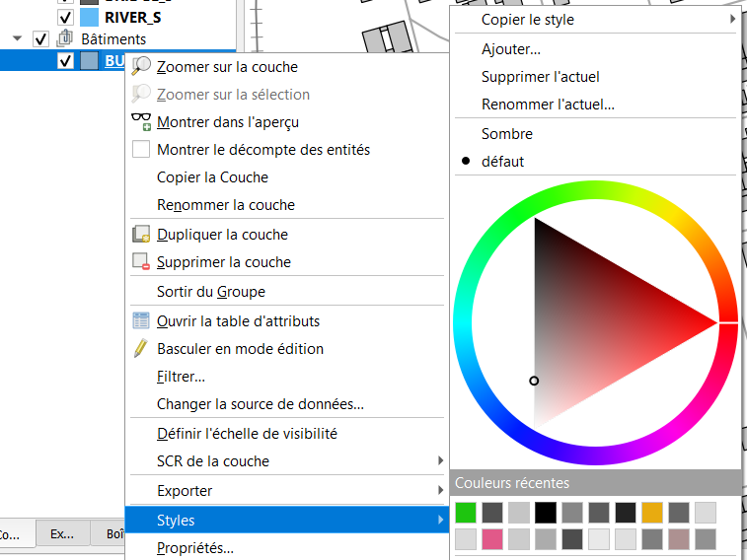The height and width of the screenshot is (560, 747).
Task: Pick the black recent color swatch
Action: point(546,513)
